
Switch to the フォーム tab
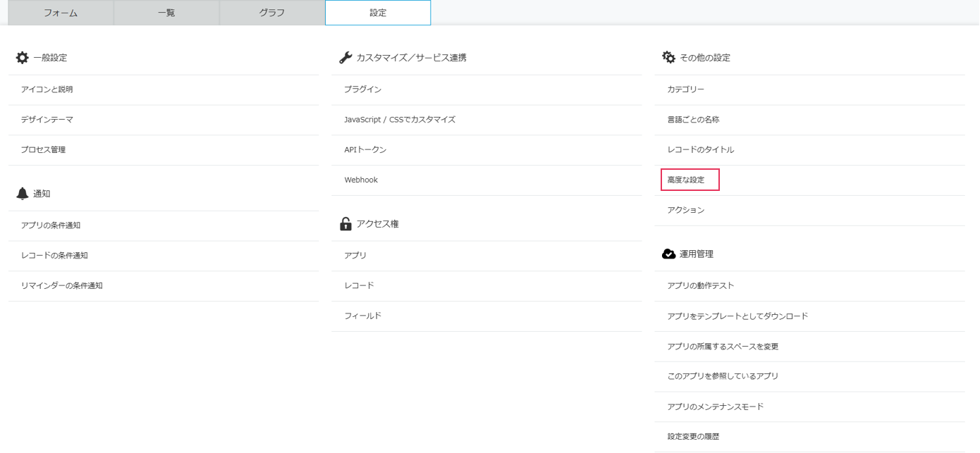point(61,13)
